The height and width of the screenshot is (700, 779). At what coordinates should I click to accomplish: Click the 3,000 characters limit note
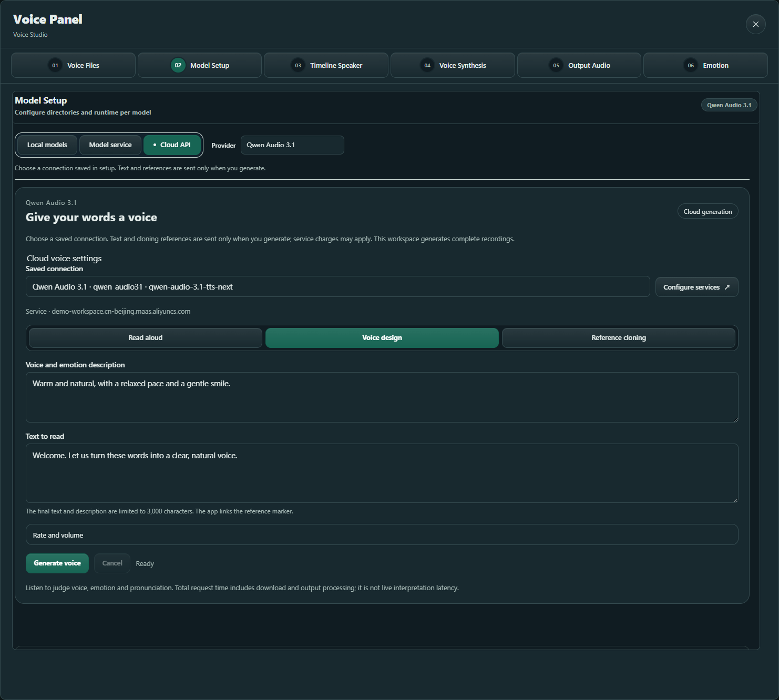pyautogui.click(x=159, y=511)
